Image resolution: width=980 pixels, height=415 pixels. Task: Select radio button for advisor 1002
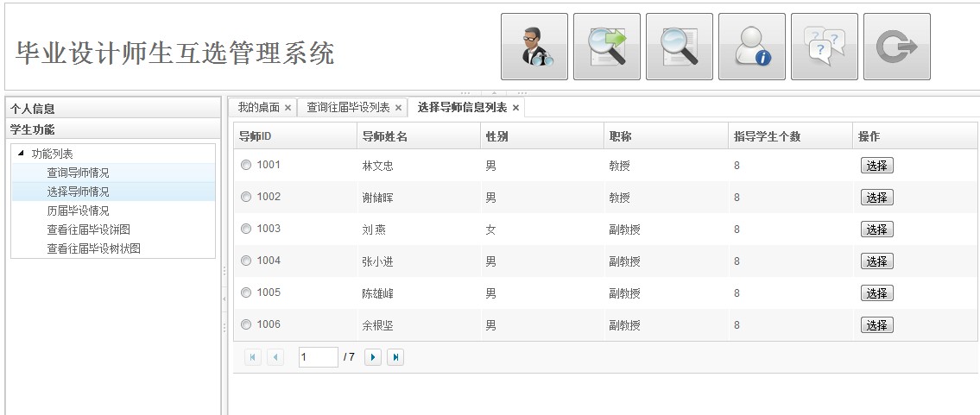[246, 197]
